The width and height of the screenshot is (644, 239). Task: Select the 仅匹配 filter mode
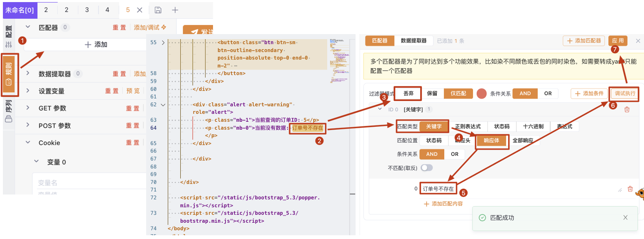(x=458, y=94)
